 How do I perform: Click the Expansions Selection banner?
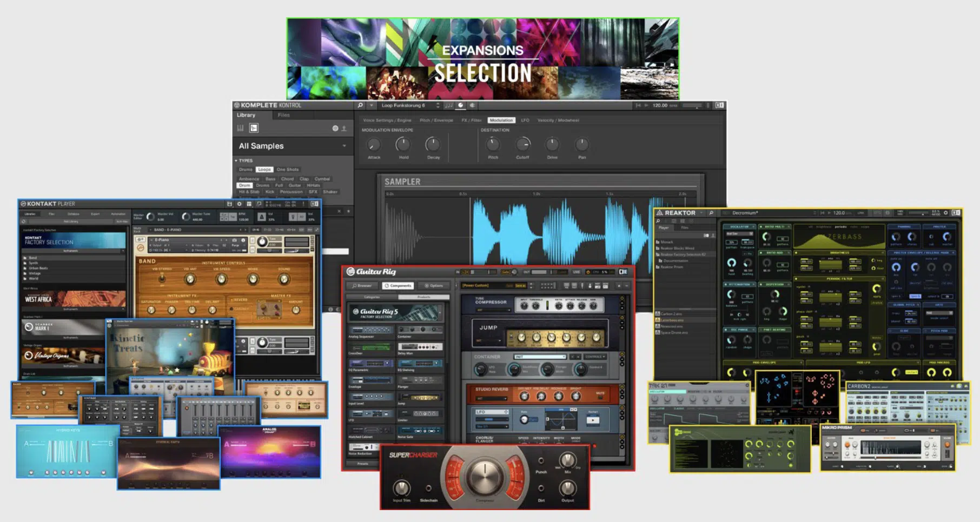[x=483, y=59]
